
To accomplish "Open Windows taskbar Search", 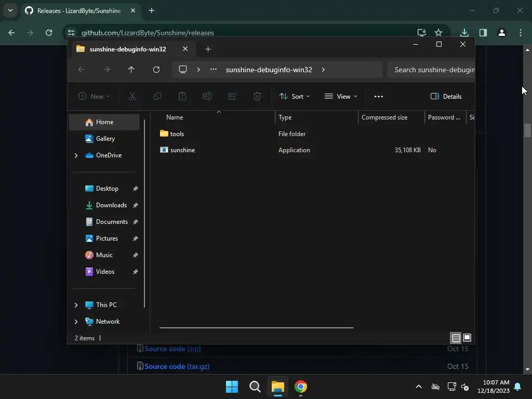I will click(x=255, y=387).
